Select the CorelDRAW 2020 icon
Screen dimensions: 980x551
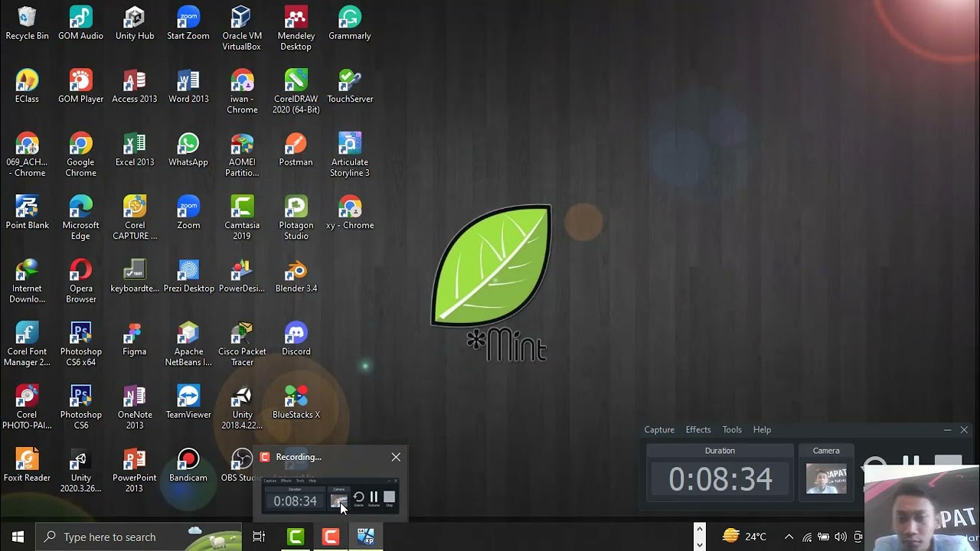click(x=296, y=92)
